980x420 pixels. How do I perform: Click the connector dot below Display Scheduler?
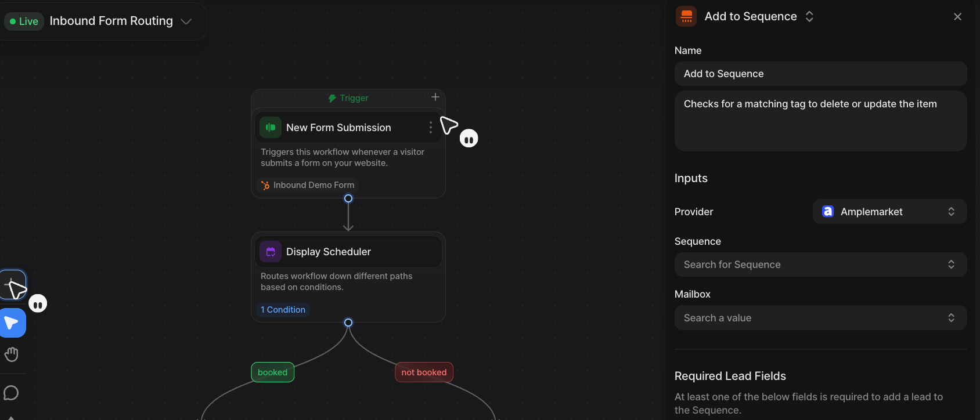pos(348,323)
